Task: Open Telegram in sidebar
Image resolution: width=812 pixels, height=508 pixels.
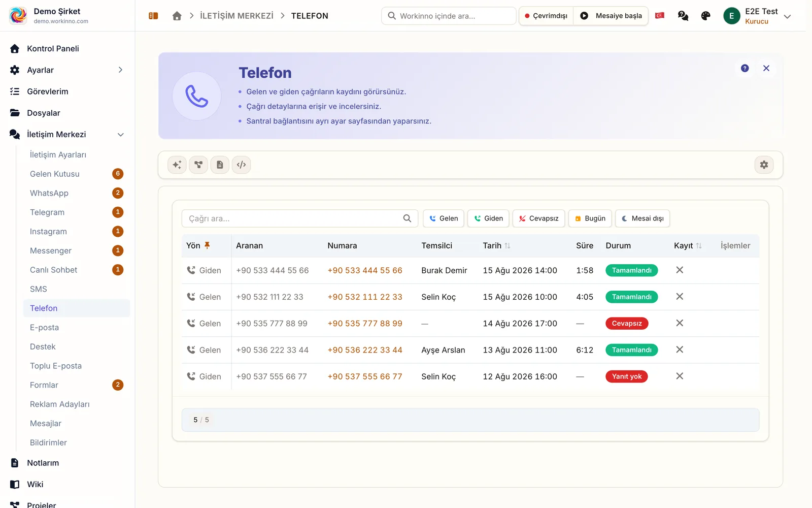Action: point(76,212)
